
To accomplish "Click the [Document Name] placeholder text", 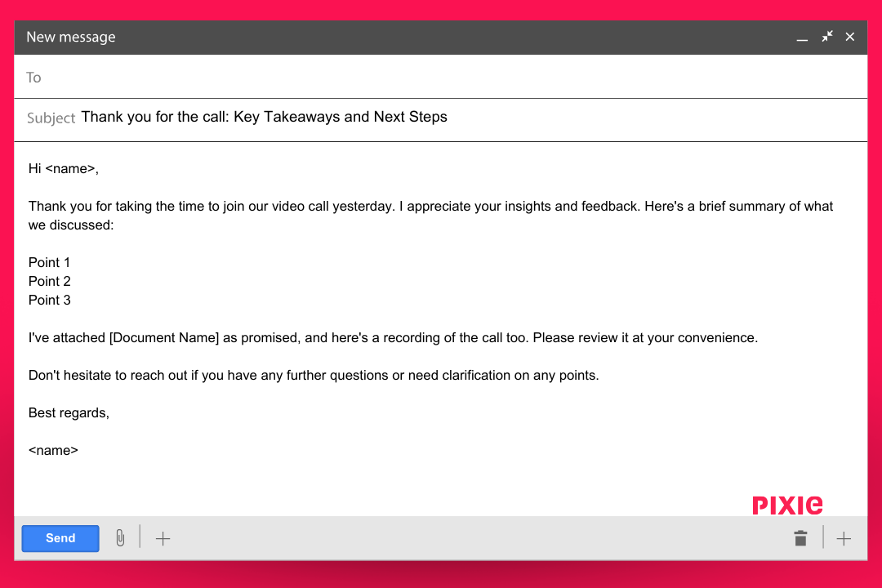I will (x=164, y=337).
